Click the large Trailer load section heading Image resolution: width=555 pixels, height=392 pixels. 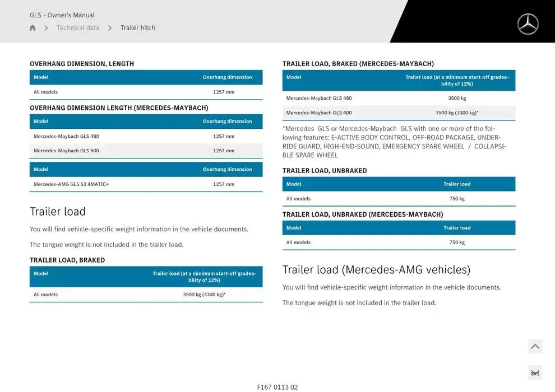[58, 212]
